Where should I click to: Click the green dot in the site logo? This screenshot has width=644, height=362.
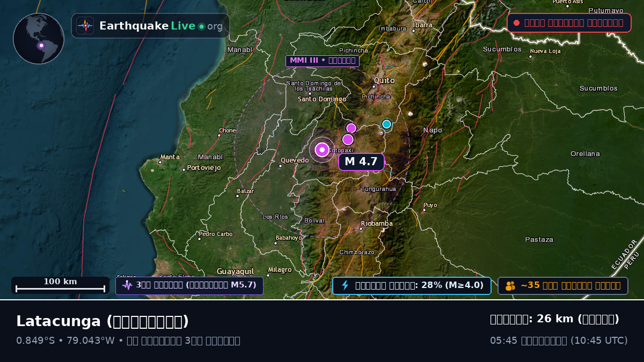(x=201, y=26)
